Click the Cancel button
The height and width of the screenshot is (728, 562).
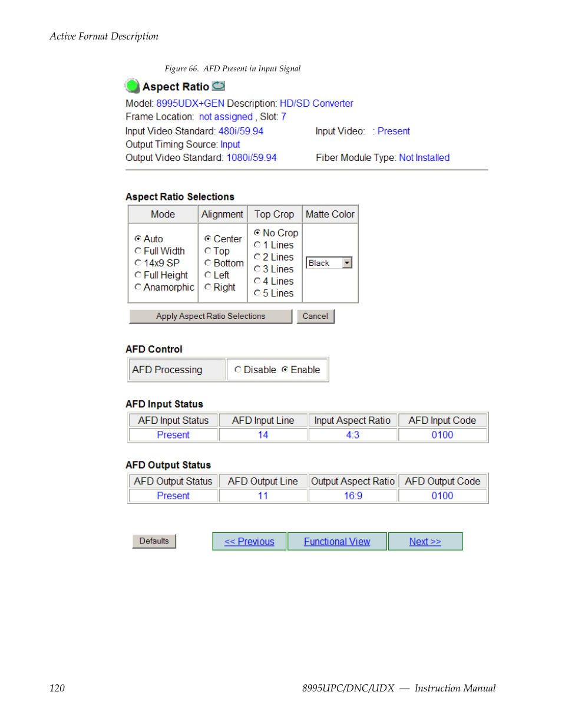point(315,317)
